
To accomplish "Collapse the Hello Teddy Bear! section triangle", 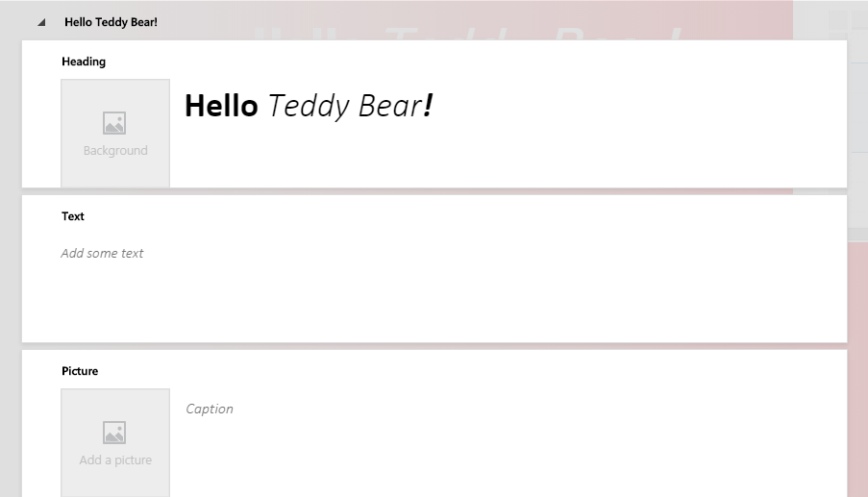I will click(41, 22).
